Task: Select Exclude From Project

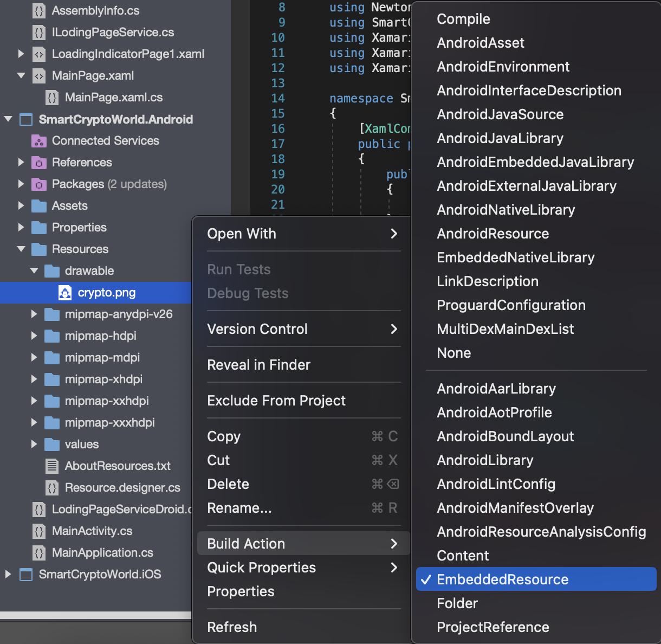Action: click(x=303, y=401)
